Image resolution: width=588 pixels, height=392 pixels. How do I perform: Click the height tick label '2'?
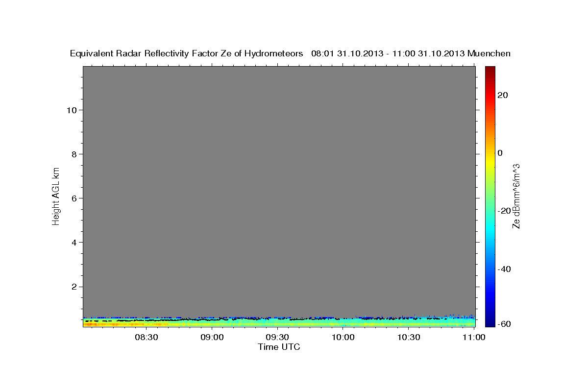(x=73, y=286)
